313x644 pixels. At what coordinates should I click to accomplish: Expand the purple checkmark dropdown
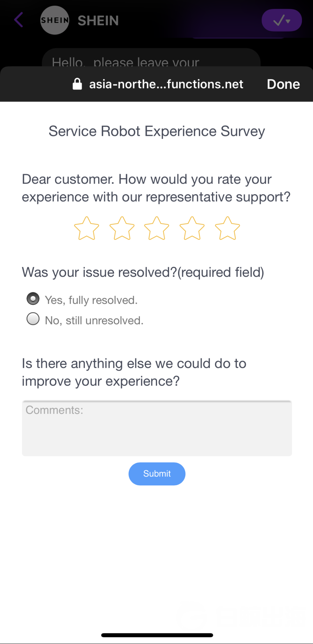[x=282, y=21]
